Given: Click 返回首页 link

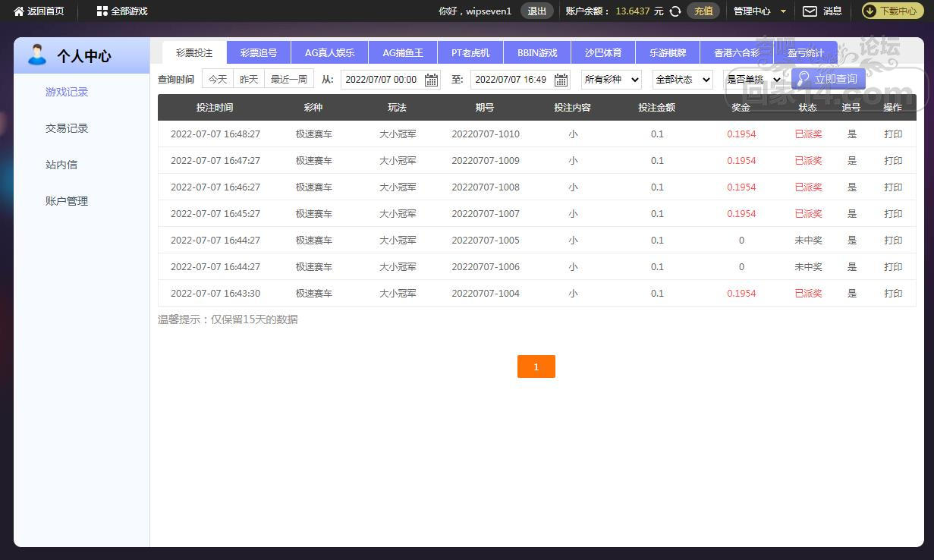Looking at the screenshot, I should pyautogui.click(x=46, y=11).
